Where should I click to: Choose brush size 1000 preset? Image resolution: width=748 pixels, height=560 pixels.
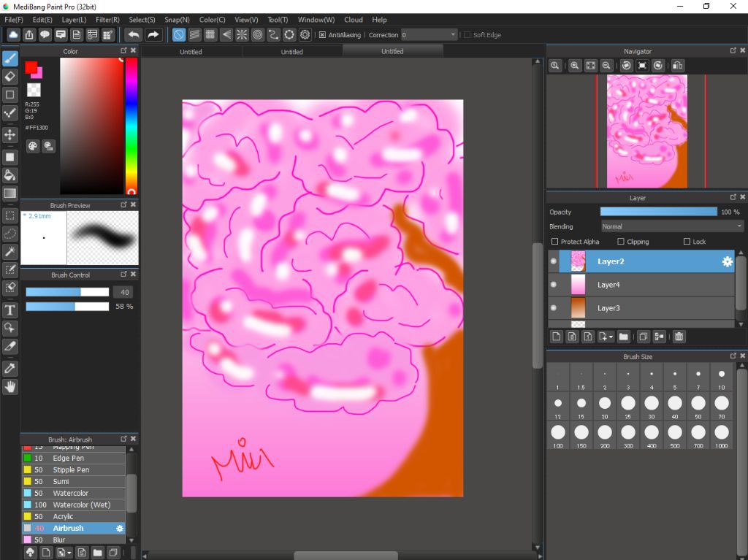pos(721,435)
